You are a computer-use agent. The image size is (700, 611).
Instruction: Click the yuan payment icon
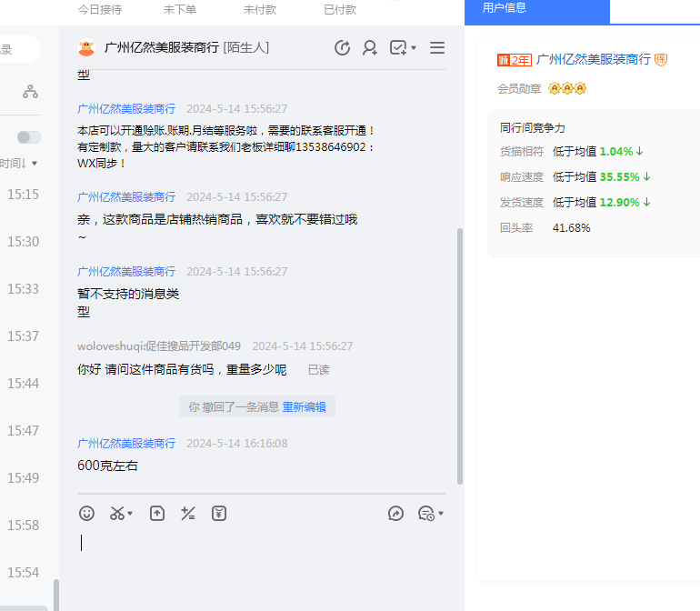(219, 514)
